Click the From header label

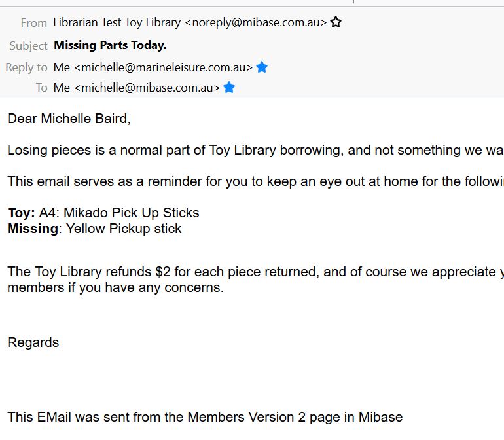coord(34,23)
